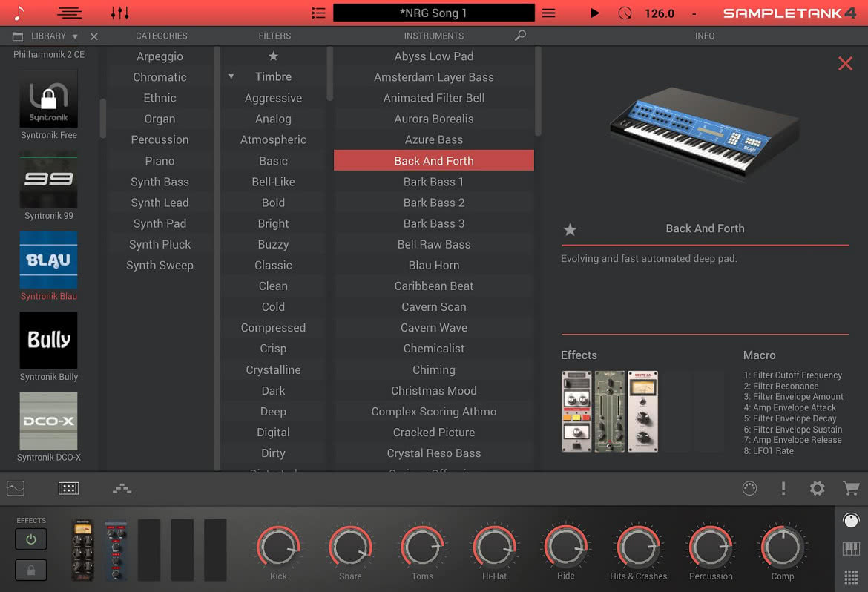The height and width of the screenshot is (592, 868).
Task: Adjust the Comp macro knob
Action: click(782, 547)
